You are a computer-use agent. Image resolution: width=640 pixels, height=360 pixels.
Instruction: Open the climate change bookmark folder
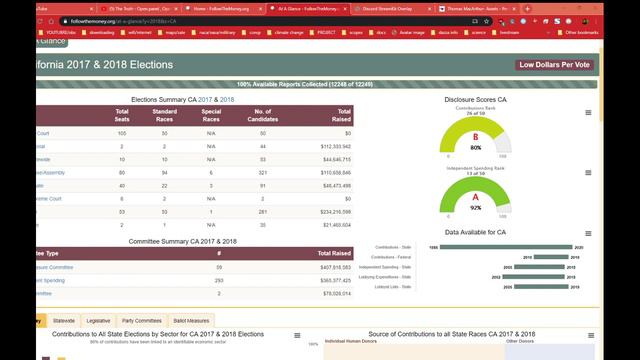285,32
